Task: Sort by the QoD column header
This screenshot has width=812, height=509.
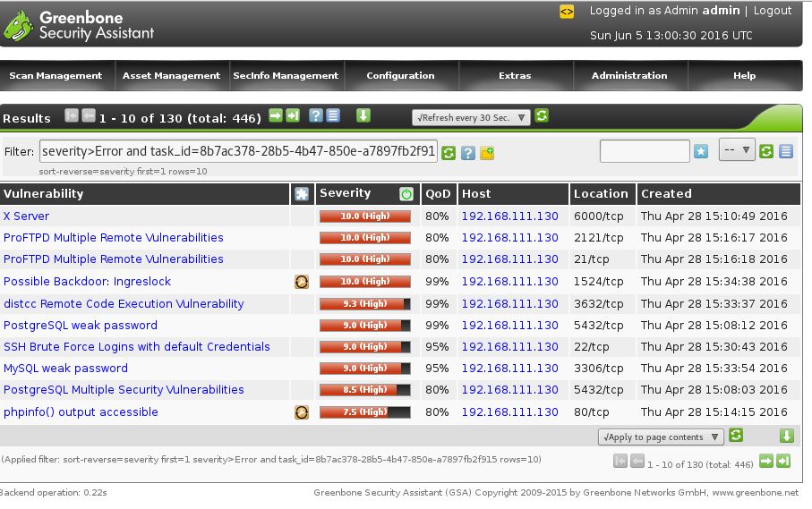Action: 438,194
